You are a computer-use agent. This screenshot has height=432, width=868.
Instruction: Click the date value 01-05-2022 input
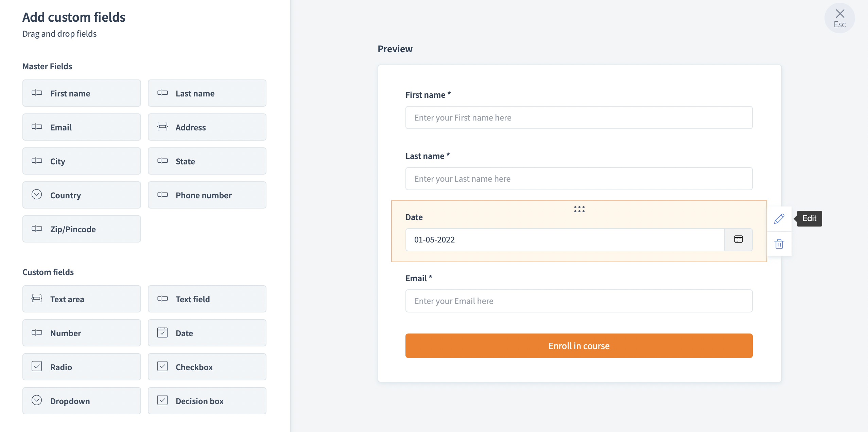click(565, 240)
